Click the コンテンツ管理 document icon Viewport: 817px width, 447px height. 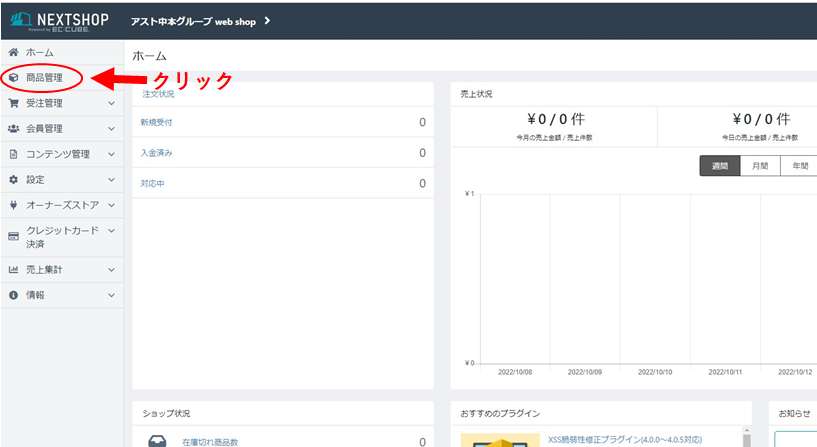tap(13, 154)
